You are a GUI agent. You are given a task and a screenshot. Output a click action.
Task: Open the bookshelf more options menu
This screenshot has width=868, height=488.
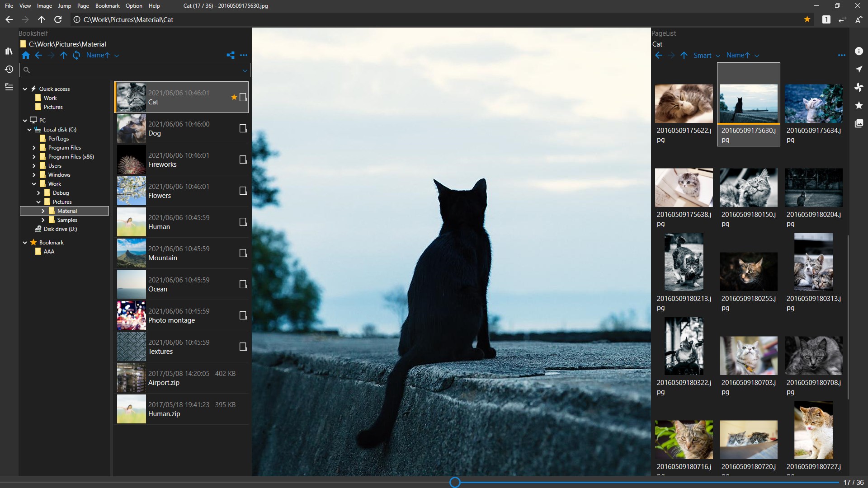pos(244,55)
